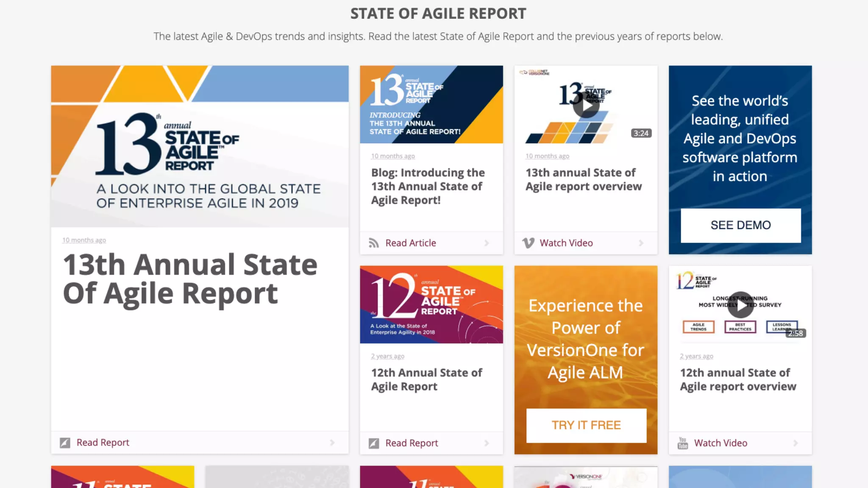
Task: Play the 12th annual overview video
Action: point(740,305)
